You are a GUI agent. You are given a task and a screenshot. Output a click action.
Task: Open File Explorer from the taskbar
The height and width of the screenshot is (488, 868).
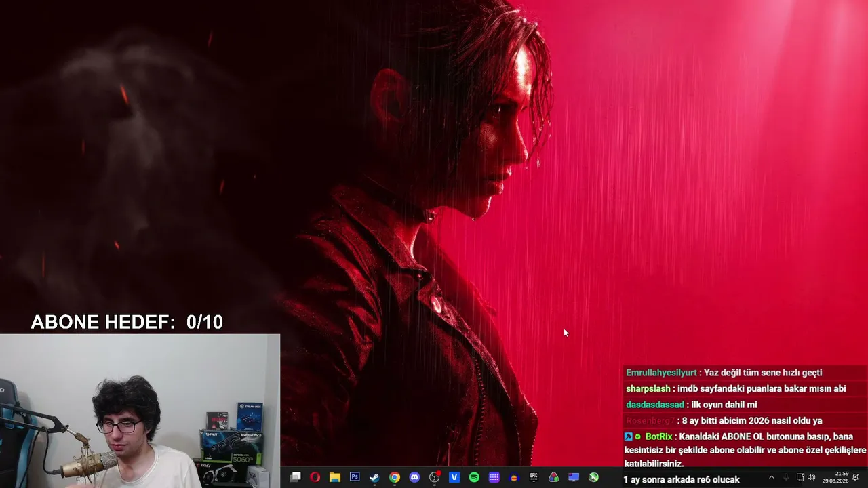(334, 477)
